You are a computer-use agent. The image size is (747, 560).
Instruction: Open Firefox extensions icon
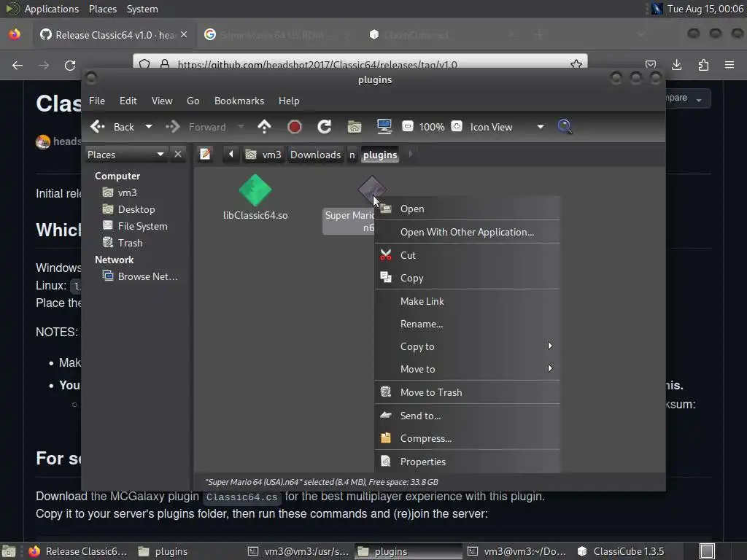(x=703, y=65)
